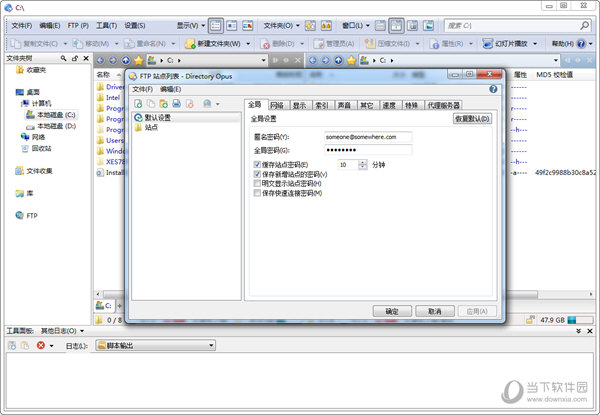
Task: Toggle 缓存站点密码(E) checkbox
Action: [x=257, y=164]
